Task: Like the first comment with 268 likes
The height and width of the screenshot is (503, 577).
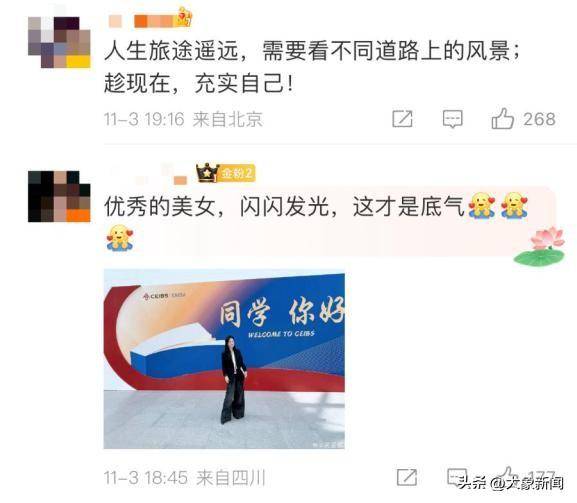Action: (502, 118)
